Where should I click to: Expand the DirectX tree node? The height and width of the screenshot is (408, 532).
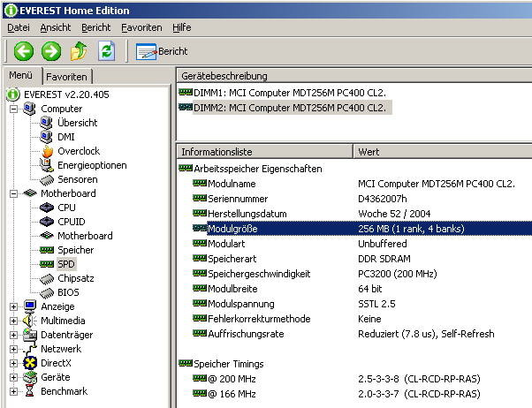[x=13, y=363]
